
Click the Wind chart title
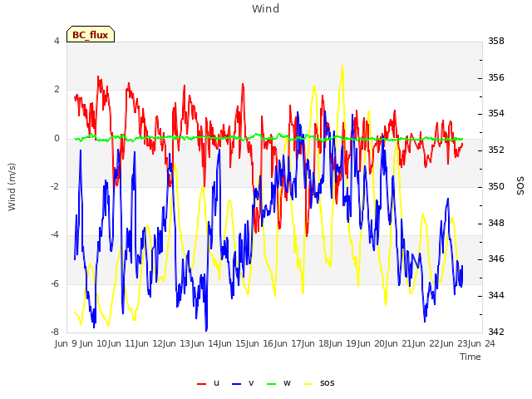[x=266, y=8]
